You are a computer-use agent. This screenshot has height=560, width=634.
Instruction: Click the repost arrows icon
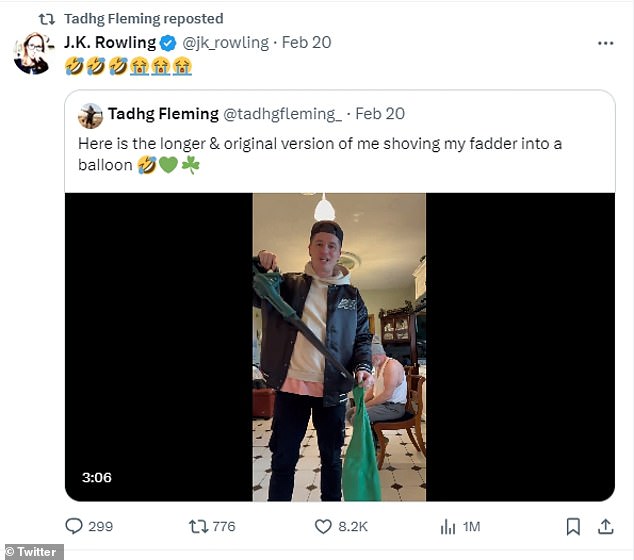click(199, 526)
